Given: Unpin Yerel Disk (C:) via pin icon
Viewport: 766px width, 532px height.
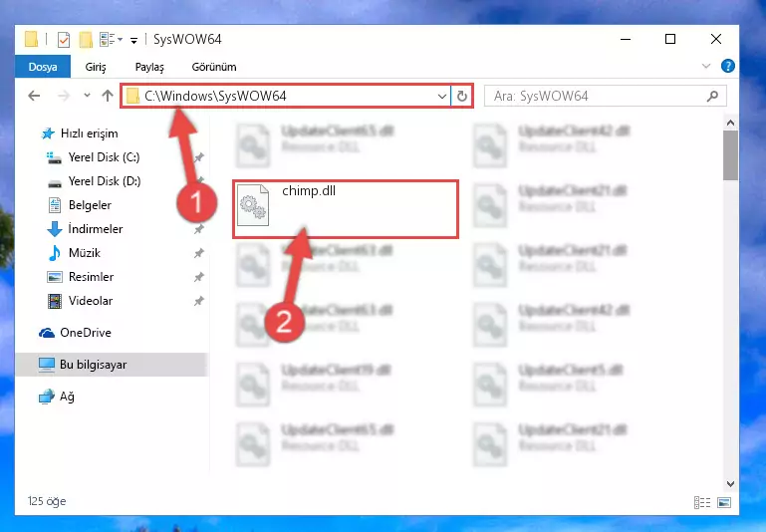Looking at the screenshot, I should (x=199, y=157).
